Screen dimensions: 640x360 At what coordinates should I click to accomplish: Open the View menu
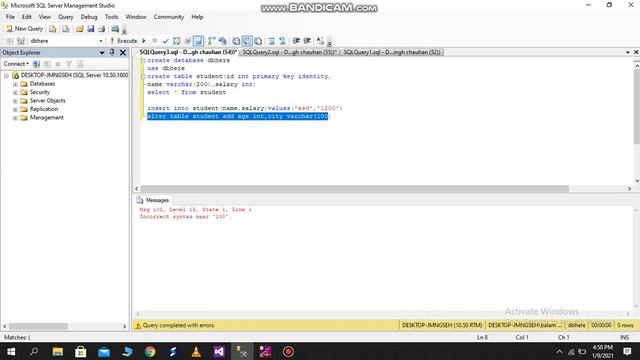pos(44,17)
